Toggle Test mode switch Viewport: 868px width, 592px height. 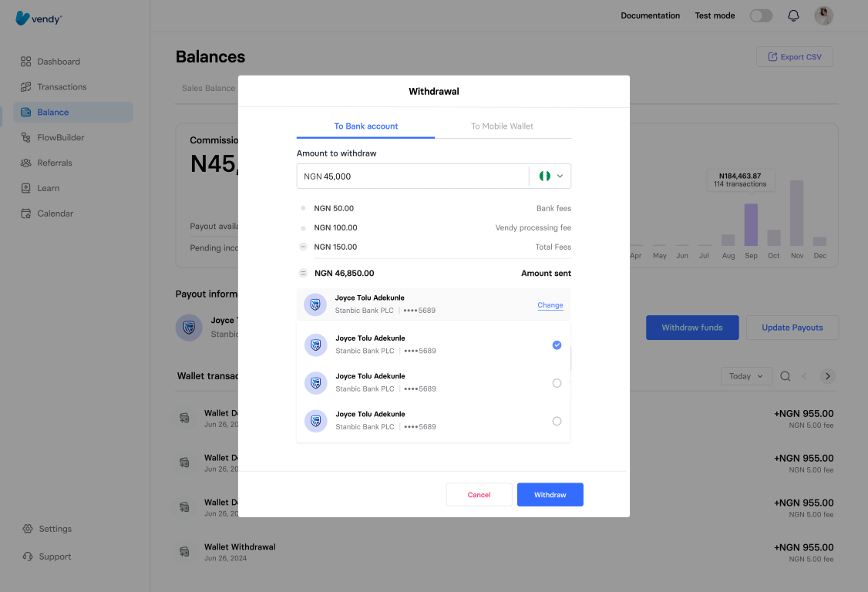tap(761, 15)
